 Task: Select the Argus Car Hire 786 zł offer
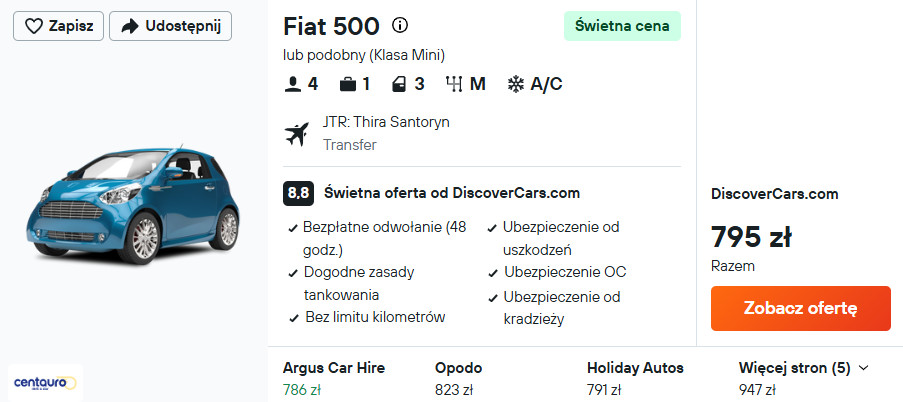click(x=333, y=378)
